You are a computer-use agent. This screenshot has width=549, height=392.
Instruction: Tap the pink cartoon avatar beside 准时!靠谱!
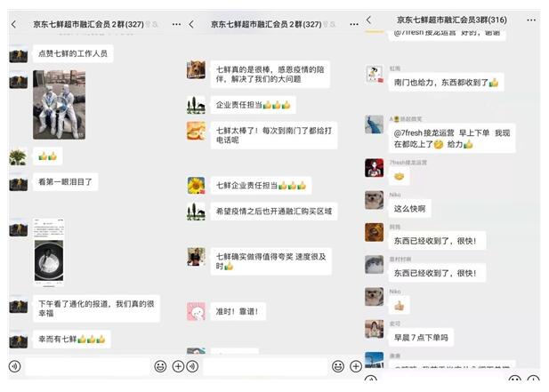[196, 311]
